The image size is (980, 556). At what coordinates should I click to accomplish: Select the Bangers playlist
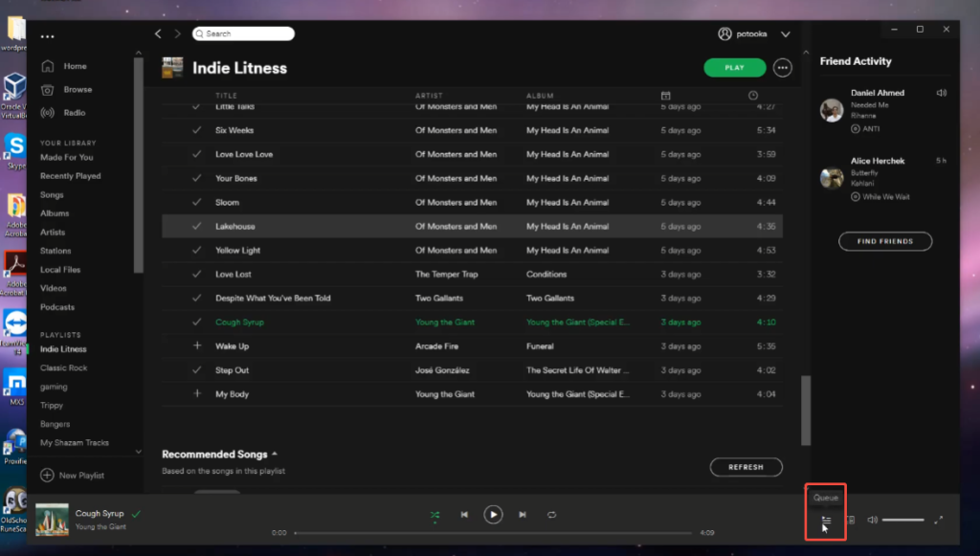coord(55,424)
